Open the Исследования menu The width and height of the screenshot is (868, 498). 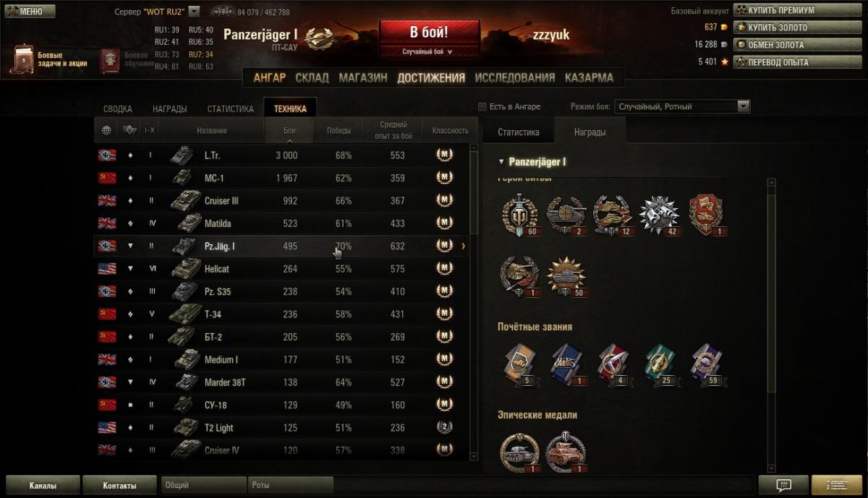pyautogui.click(x=515, y=77)
